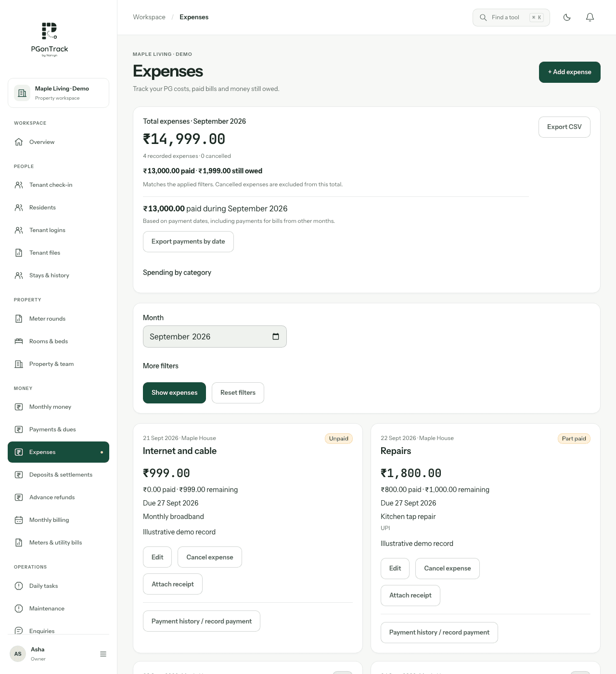Open the Maple Living · Demo workspace switcher
This screenshot has height=674, width=616.
click(x=58, y=93)
